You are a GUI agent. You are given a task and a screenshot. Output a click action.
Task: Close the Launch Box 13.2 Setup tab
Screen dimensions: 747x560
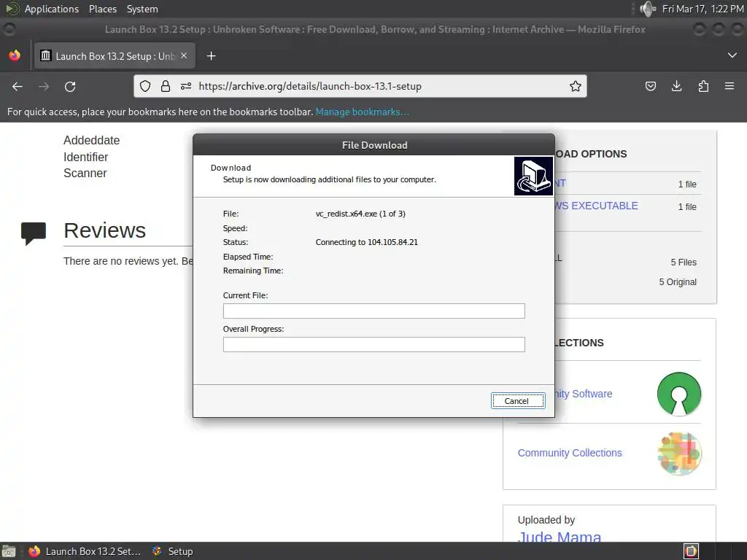tap(184, 55)
